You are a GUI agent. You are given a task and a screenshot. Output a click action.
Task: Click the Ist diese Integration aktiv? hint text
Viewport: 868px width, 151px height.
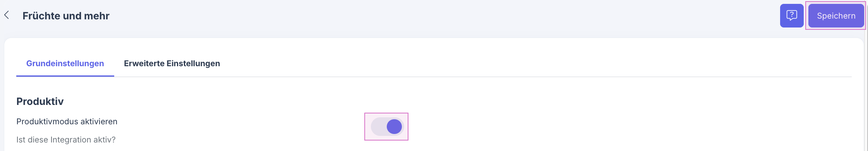coord(66,140)
